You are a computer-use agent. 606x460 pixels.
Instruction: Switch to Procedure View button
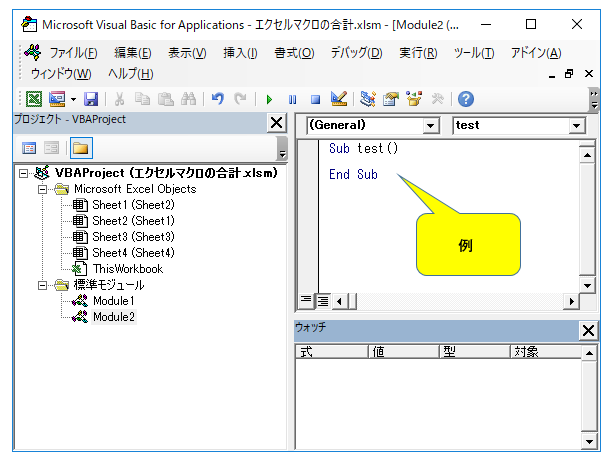[x=306, y=301]
